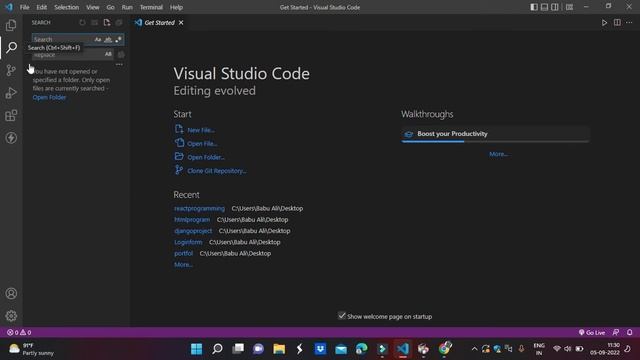The image size is (640, 360).
Task: Click Collapse All icon in Search header
Action: [x=119, y=22]
